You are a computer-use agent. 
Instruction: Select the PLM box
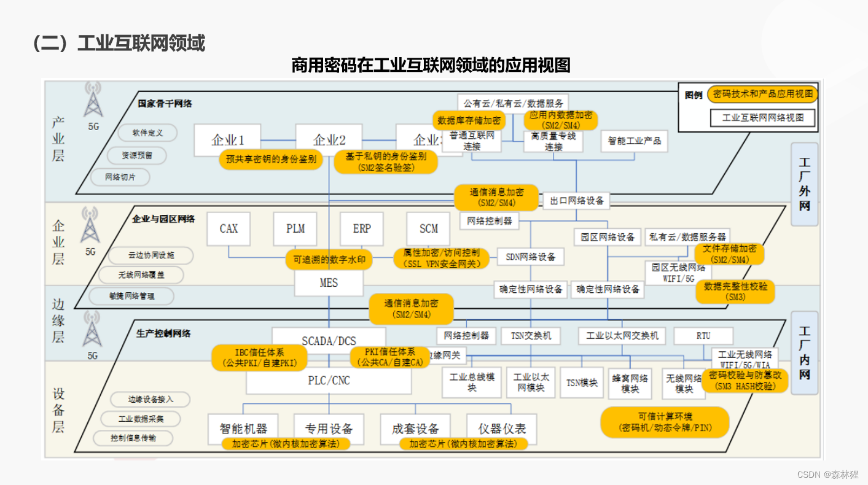pos(295,229)
